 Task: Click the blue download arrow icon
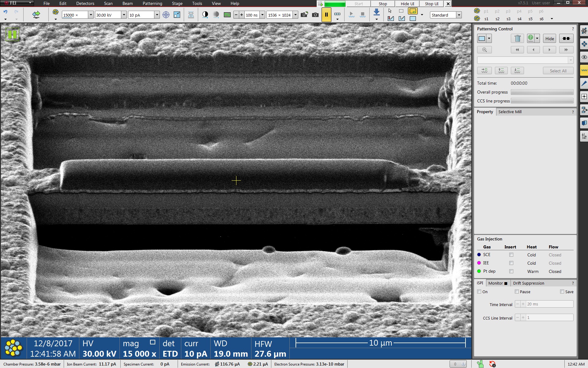click(377, 12)
